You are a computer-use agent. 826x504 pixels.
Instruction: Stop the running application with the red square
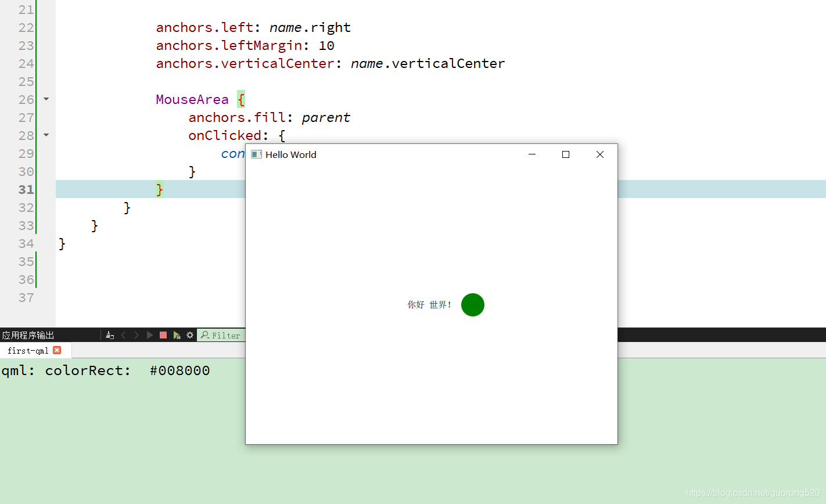(x=163, y=335)
